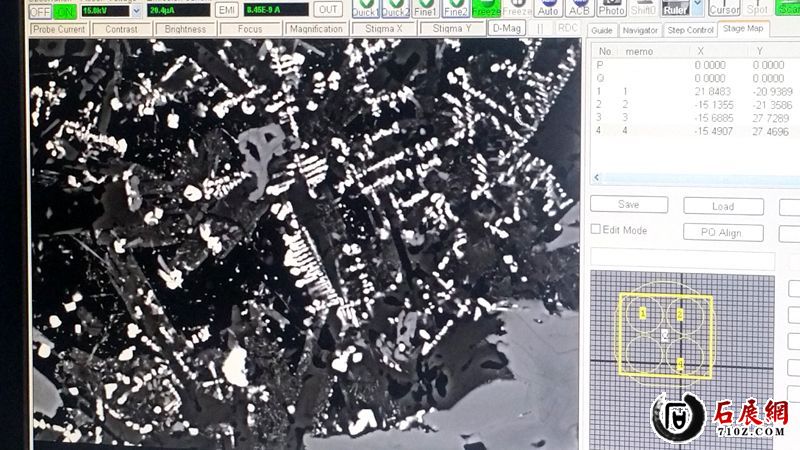Select the Cursor tool icon
The height and width of the screenshot is (450, 800).
click(x=725, y=8)
